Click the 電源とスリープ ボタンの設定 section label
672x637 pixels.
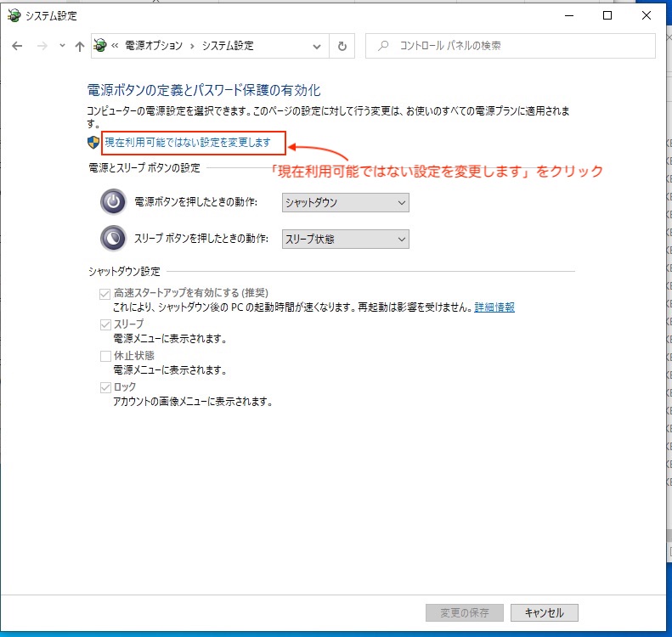(144, 168)
